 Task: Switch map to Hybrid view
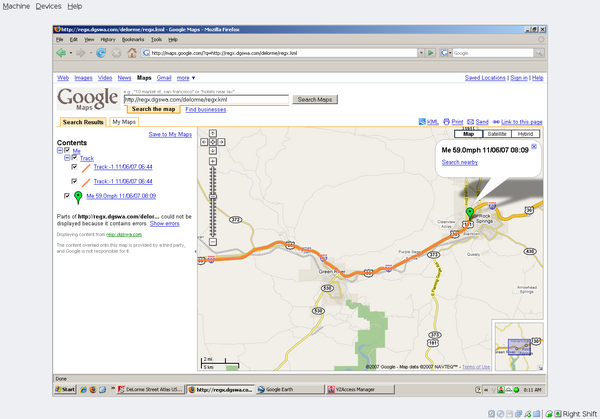coord(525,134)
